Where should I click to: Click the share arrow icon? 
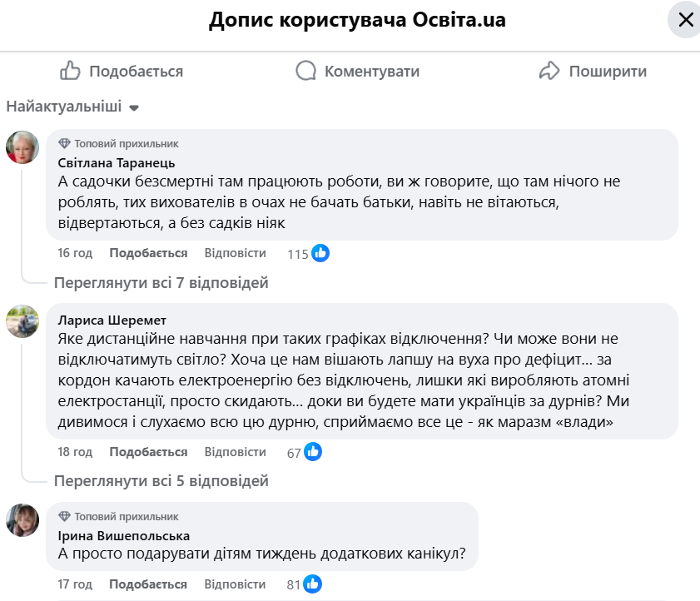coord(549,71)
